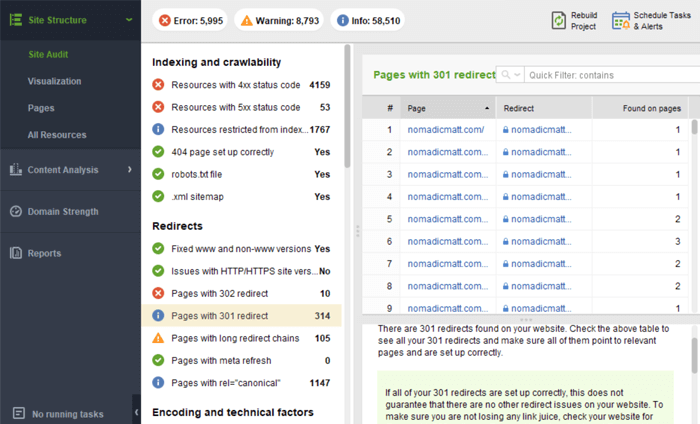Screen dimensions: 700x424
Task: Open nomadicmatt.com/ link in row 1
Action: click(446, 130)
